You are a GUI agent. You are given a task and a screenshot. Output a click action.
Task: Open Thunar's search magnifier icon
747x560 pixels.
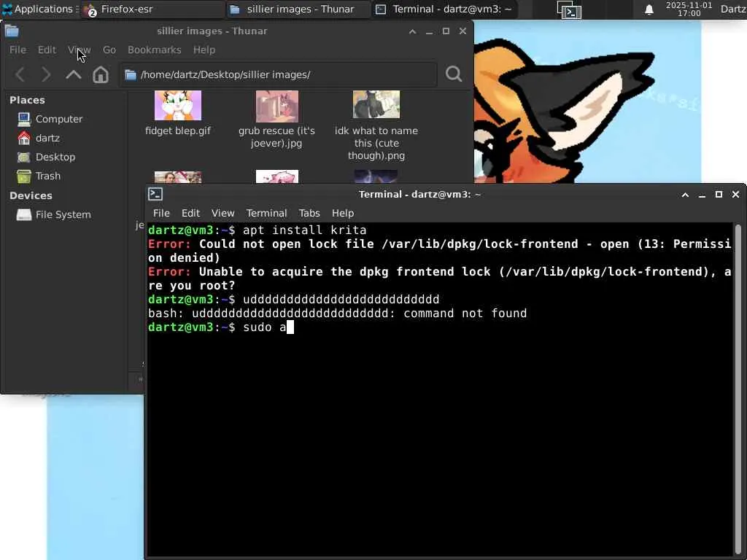(x=454, y=74)
